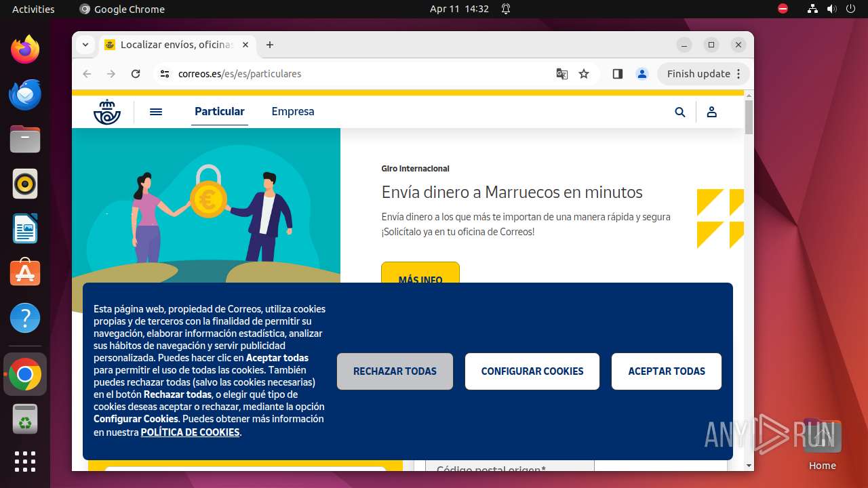Click the Giro internacional label

(415, 169)
